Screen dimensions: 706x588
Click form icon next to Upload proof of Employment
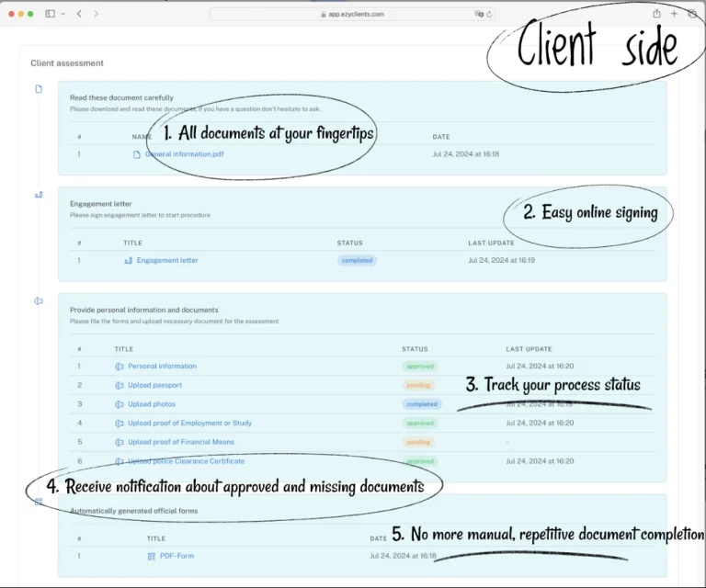point(120,424)
